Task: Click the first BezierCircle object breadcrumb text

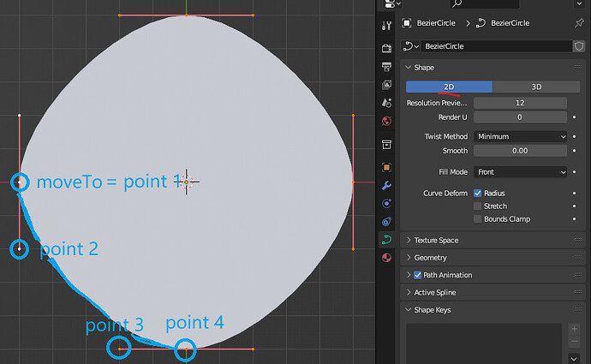Action: (436, 23)
